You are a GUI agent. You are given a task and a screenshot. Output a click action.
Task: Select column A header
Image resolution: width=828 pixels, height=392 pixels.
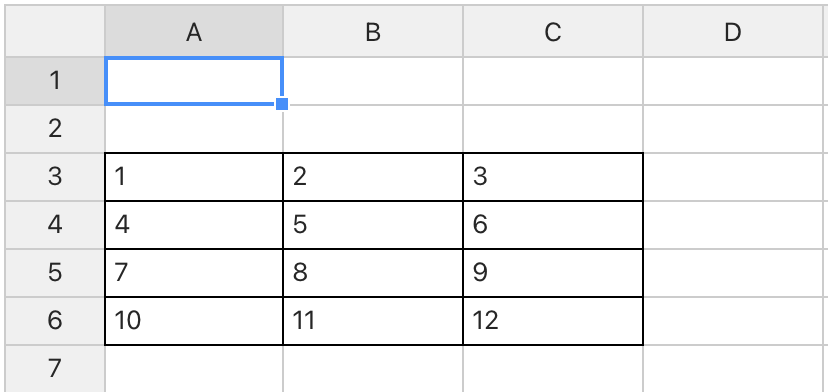click(x=194, y=31)
